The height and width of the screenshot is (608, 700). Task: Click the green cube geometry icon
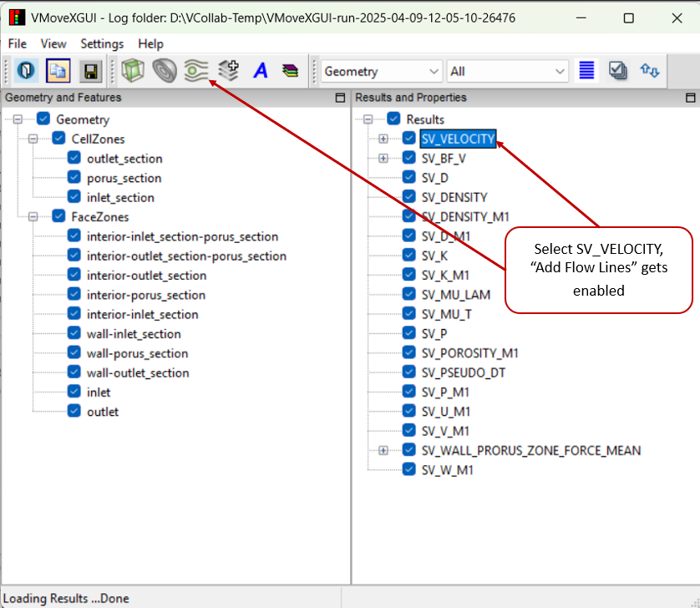[133, 71]
